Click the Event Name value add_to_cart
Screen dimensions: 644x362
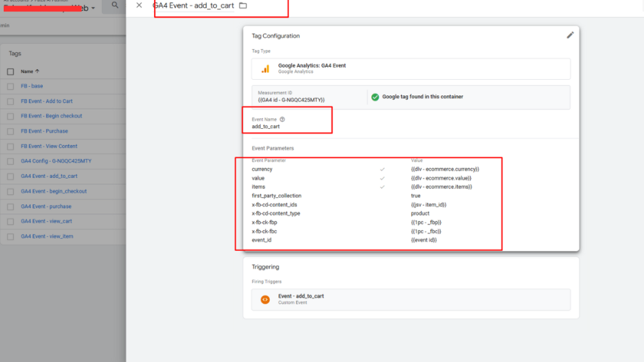click(x=266, y=126)
